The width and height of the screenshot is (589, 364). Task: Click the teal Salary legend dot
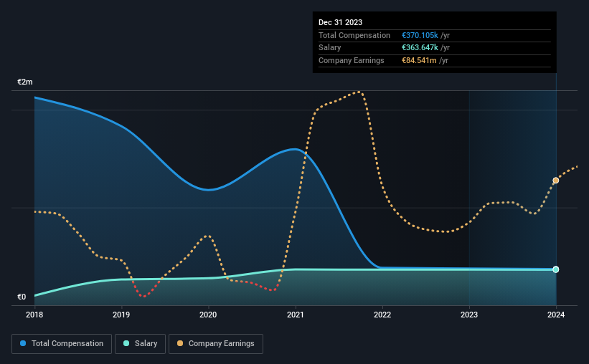click(x=126, y=343)
